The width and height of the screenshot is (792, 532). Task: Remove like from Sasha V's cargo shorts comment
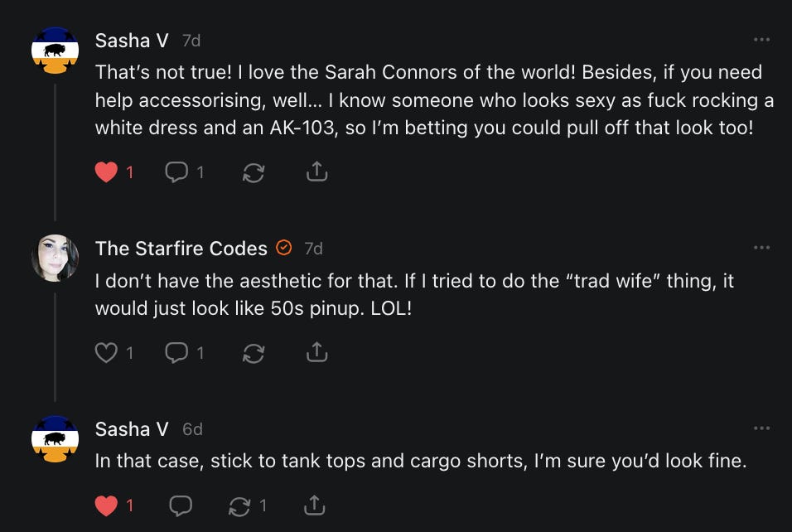pyautogui.click(x=106, y=505)
